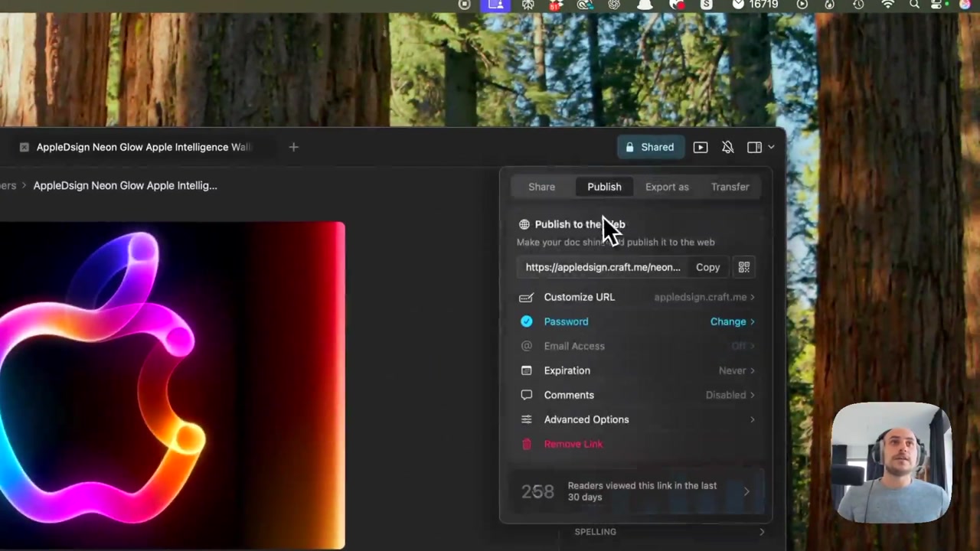Screen dimensions: 980x551
Task: Switch to the Export as tab
Action: click(666, 187)
